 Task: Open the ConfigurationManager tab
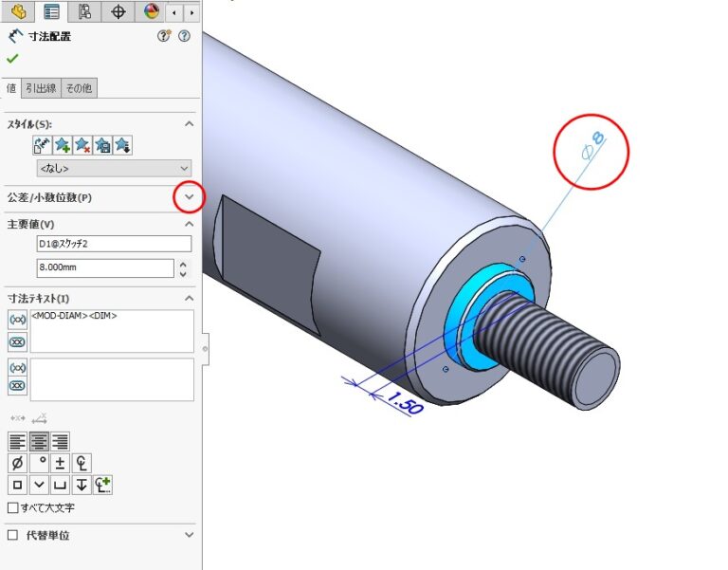point(84,11)
